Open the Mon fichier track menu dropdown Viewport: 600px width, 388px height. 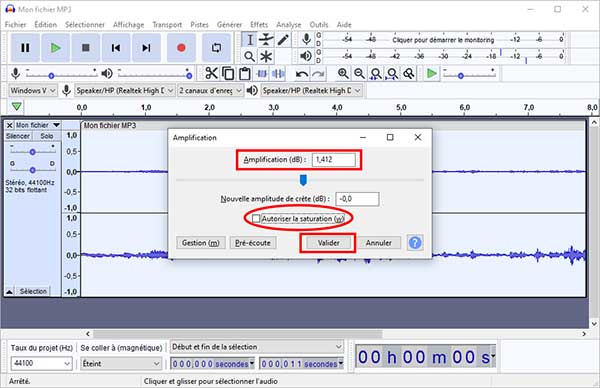[38, 125]
